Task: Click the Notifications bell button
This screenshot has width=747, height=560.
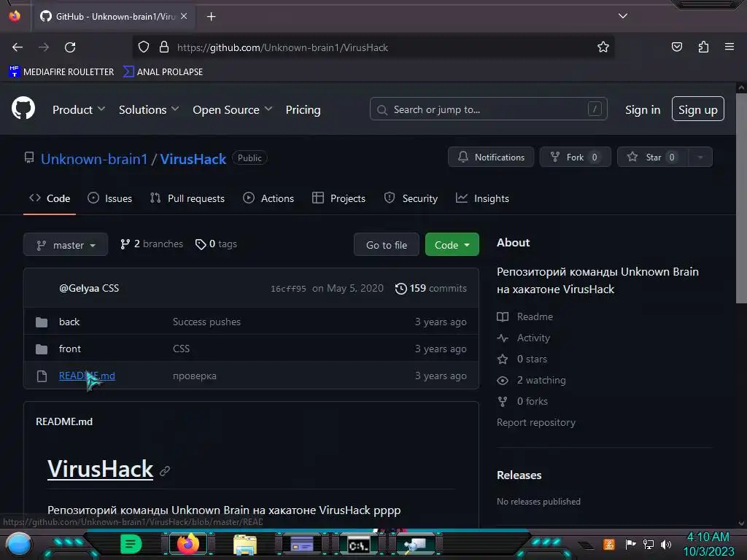Action: point(491,157)
